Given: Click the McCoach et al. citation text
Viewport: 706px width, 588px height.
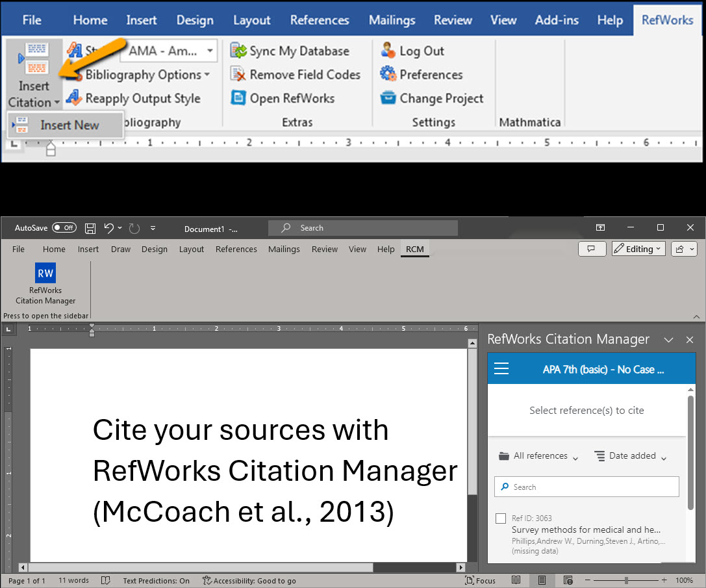Looking at the screenshot, I should pos(244,512).
